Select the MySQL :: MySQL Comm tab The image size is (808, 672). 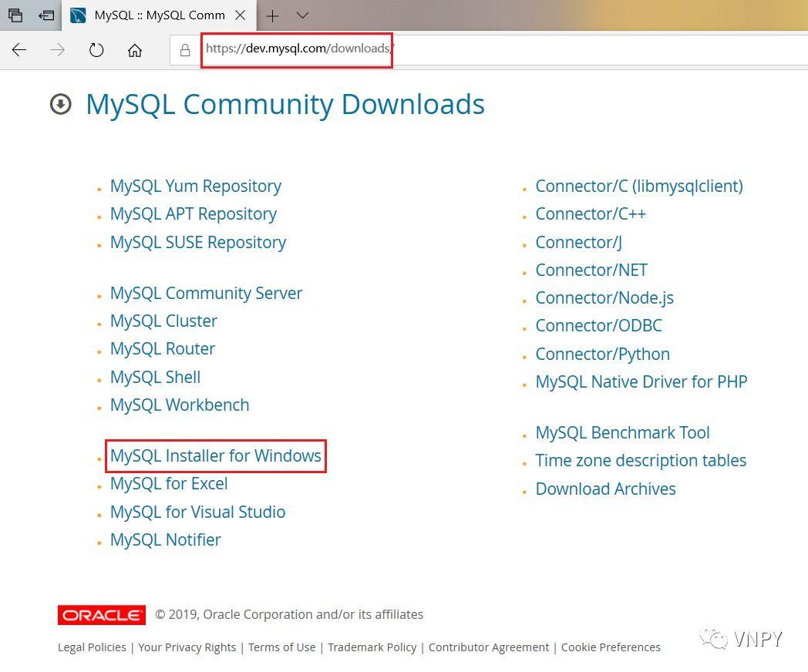(160, 15)
